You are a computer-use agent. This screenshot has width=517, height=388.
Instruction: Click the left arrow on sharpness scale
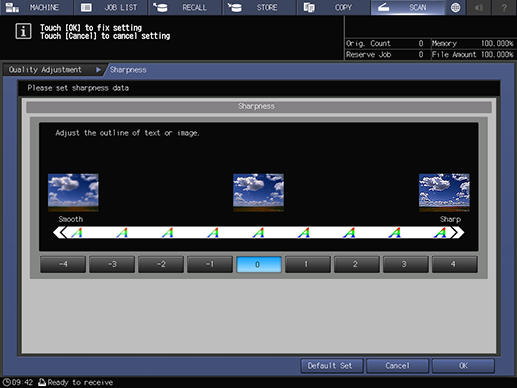tap(60, 232)
